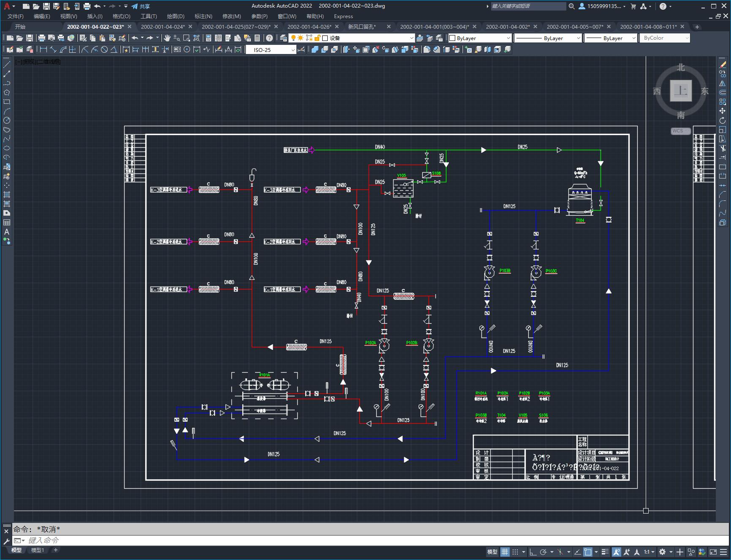Image resolution: width=731 pixels, height=560 pixels.
Task: Toggle the drawing grid display
Action: tap(505, 552)
